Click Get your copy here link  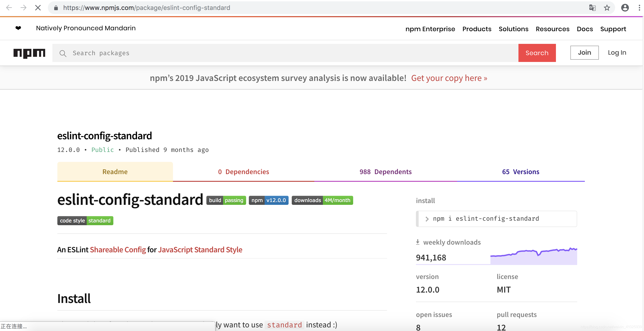click(x=449, y=78)
